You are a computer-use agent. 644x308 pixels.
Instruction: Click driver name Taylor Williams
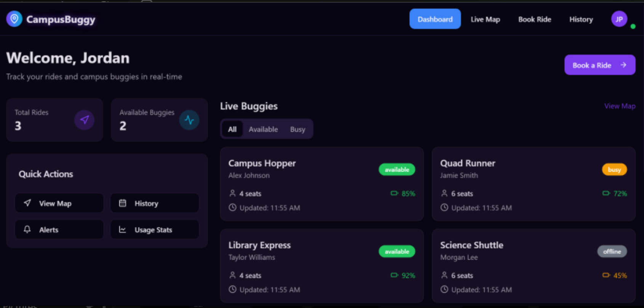coord(252,257)
